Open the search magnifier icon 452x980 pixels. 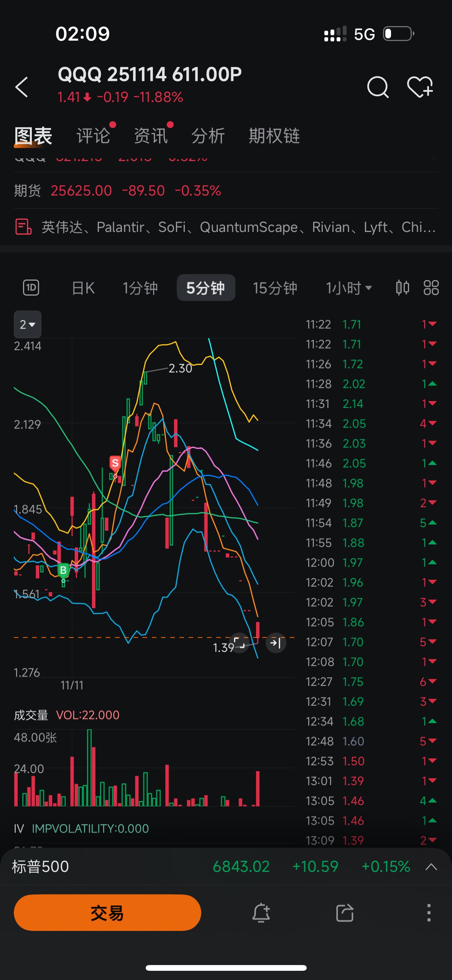coord(378,87)
